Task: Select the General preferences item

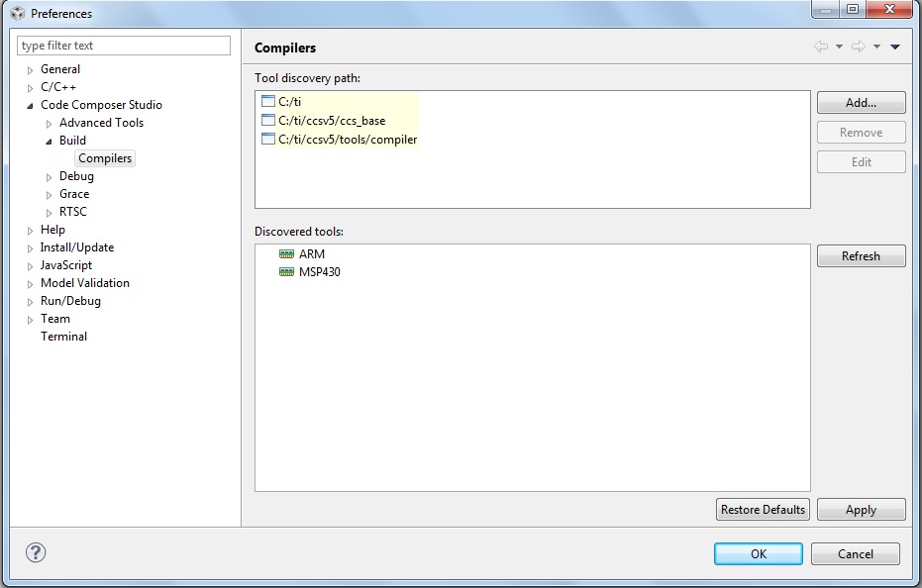Action: pyautogui.click(x=60, y=69)
